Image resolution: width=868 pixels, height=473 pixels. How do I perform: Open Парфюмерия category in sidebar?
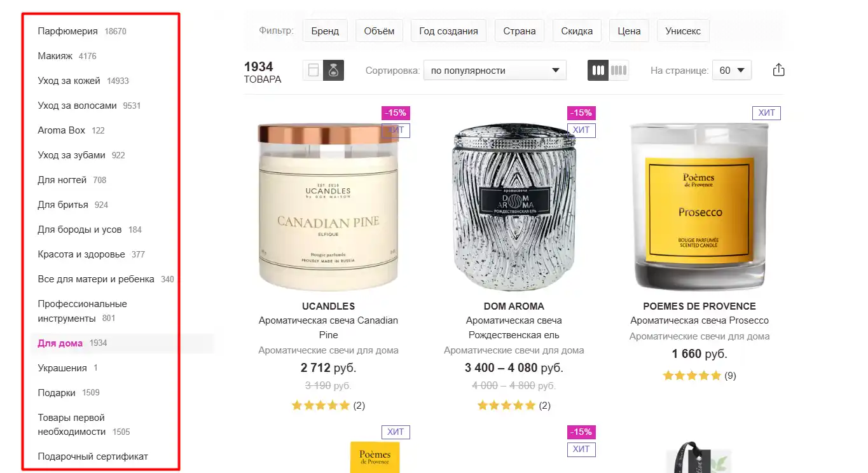(x=67, y=31)
